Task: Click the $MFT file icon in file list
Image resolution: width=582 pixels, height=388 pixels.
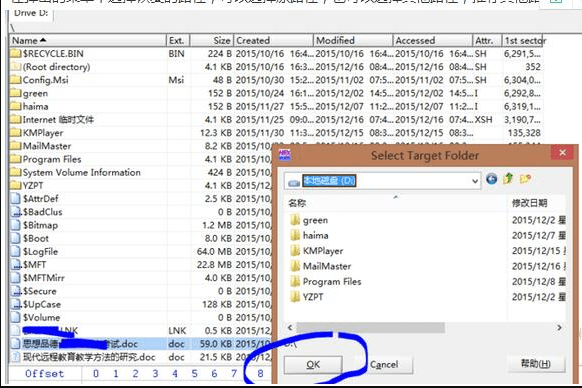Action: point(16,265)
